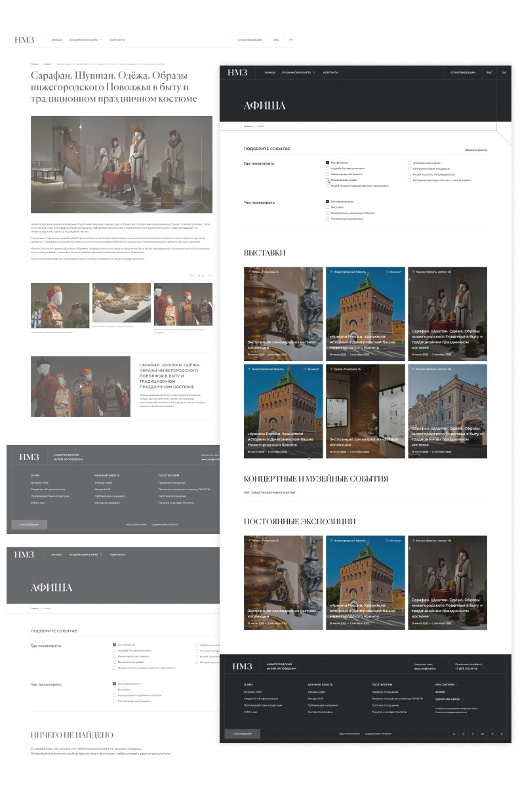
Task: Tick the «Галерея истории Кладовка» checkbox
Action: coord(409,168)
